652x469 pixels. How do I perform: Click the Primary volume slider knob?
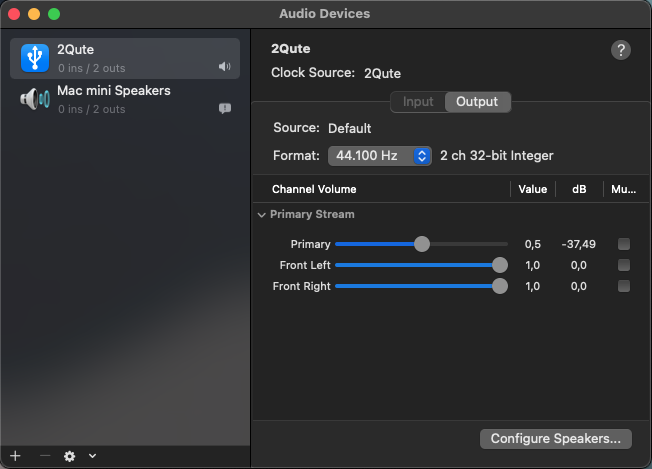tap(422, 244)
